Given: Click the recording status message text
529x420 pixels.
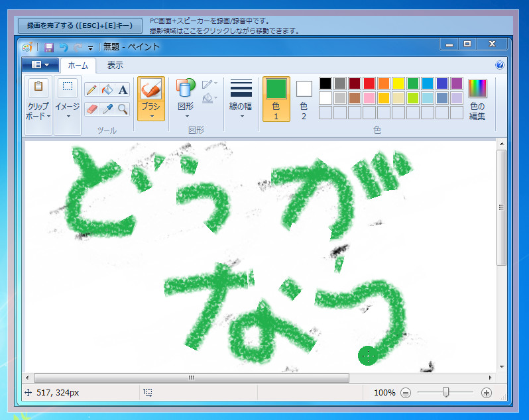Looking at the screenshot, I should pos(225,26).
